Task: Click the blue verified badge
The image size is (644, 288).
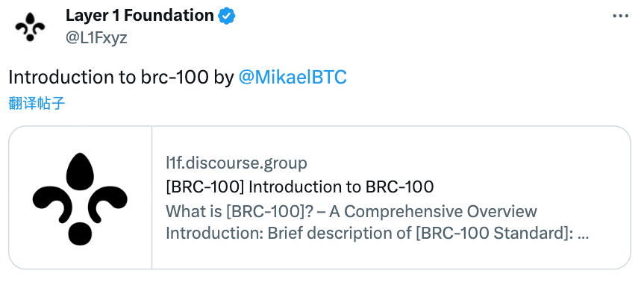Action: coord(226,16)
